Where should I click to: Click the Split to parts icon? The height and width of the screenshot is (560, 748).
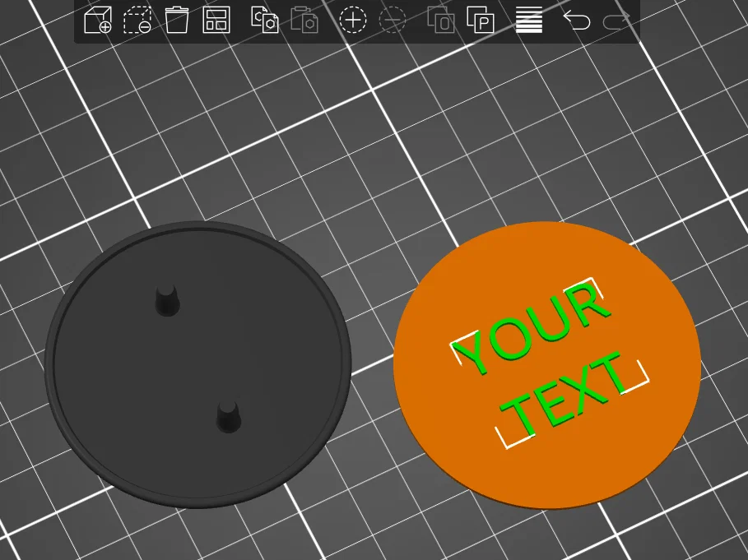[x=481, y=20]
